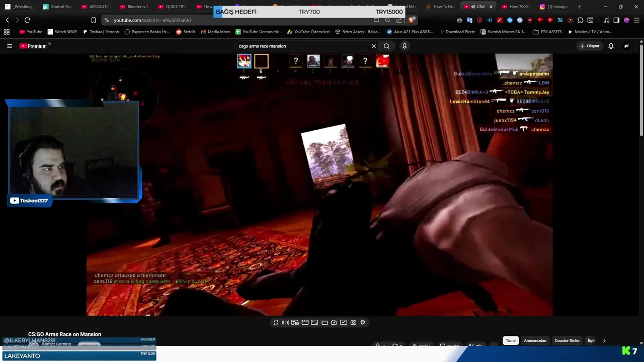Toggle loop icon in the video toolbar
644x362 pixels.
click(x=276, y=322)
